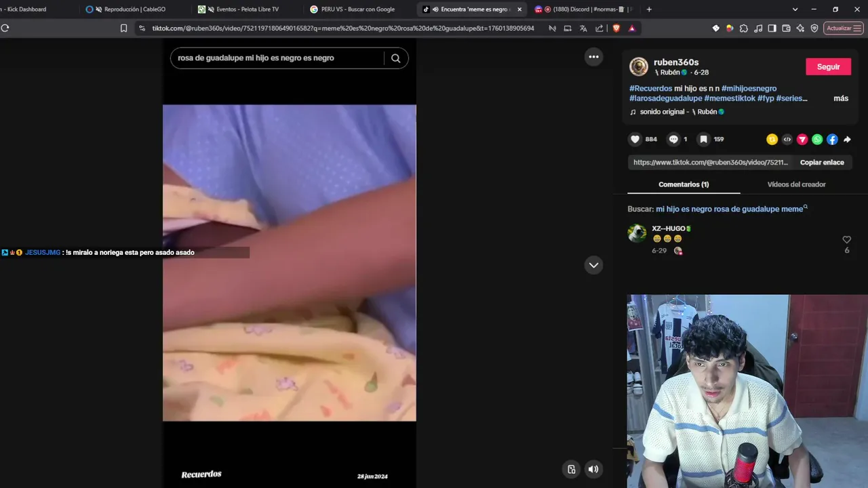Click the #fyp hashtag
The width and height of the screenshot is (868, 488).
(x=766, y=98)
